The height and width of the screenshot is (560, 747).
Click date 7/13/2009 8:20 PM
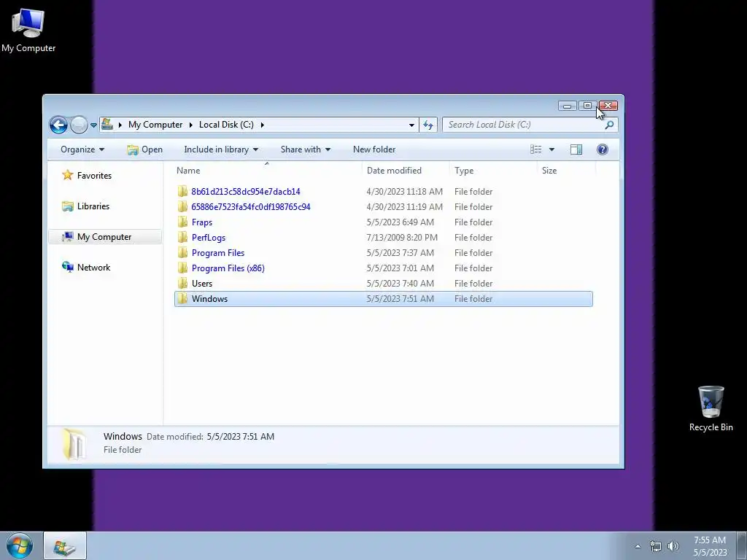tap(402, 238)
